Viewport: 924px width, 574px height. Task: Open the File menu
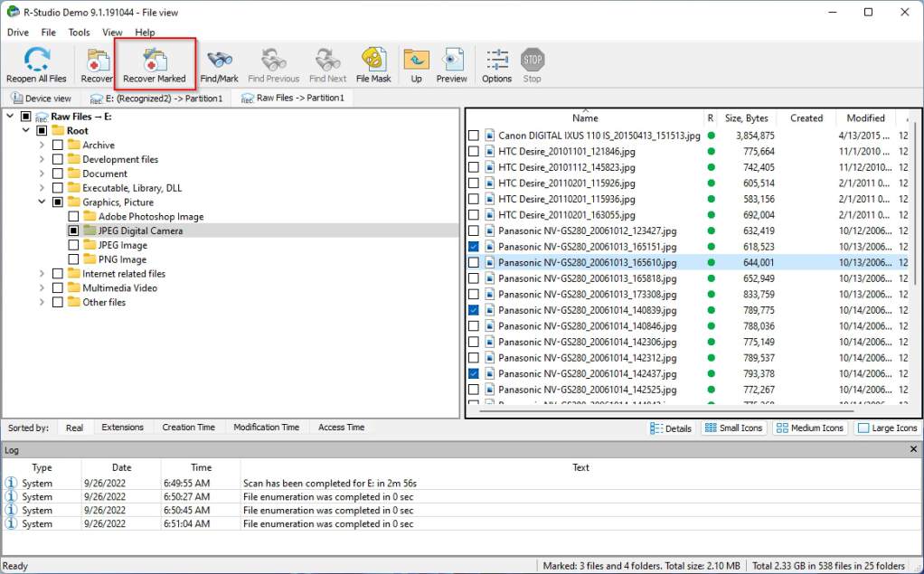coord(48,33)
